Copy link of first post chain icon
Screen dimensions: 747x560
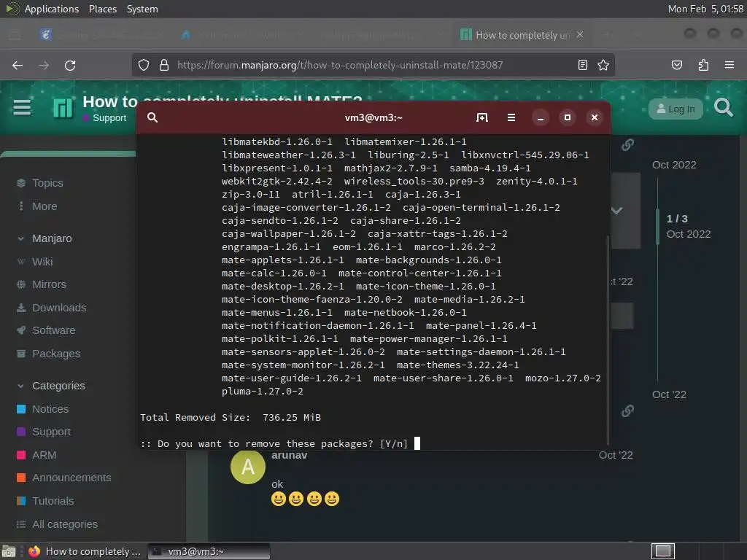point(627,145)
